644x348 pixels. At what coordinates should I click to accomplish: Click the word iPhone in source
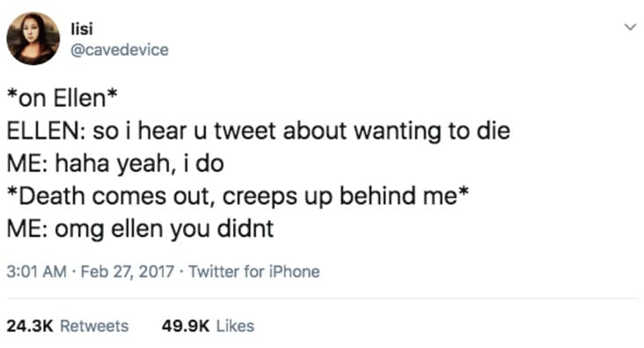click(294, 272)
